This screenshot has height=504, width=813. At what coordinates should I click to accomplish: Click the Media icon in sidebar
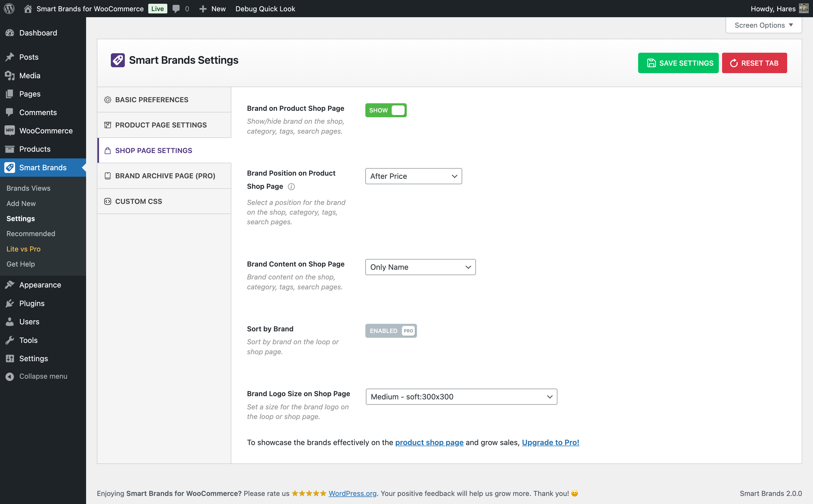pos(10,76)
